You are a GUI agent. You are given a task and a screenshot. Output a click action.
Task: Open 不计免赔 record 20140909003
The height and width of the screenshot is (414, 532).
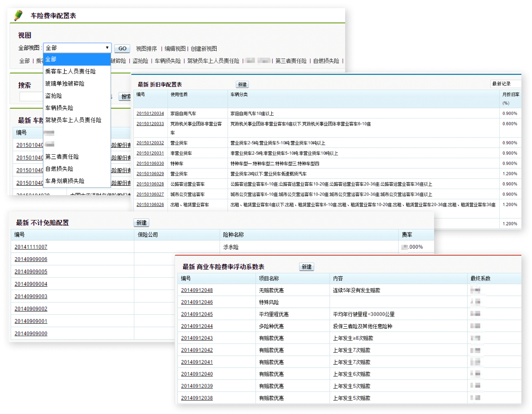coord(31,296)
